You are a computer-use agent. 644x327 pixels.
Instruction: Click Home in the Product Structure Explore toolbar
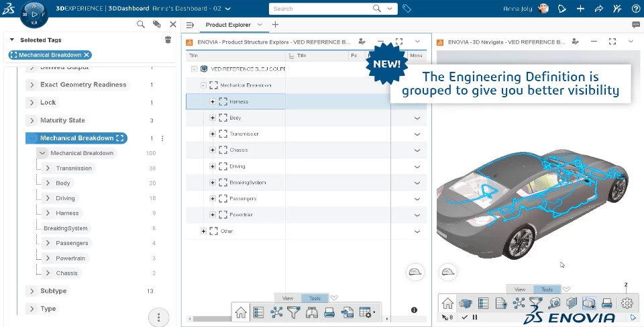pos(241,313)
